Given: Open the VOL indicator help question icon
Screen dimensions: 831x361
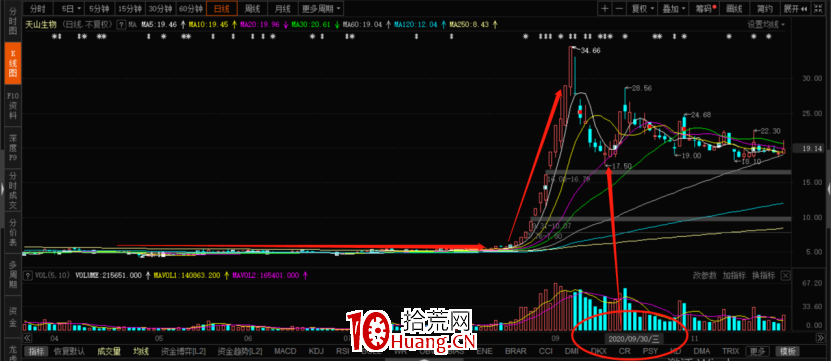Looking at the screenshot, I should tap(29, 276).
